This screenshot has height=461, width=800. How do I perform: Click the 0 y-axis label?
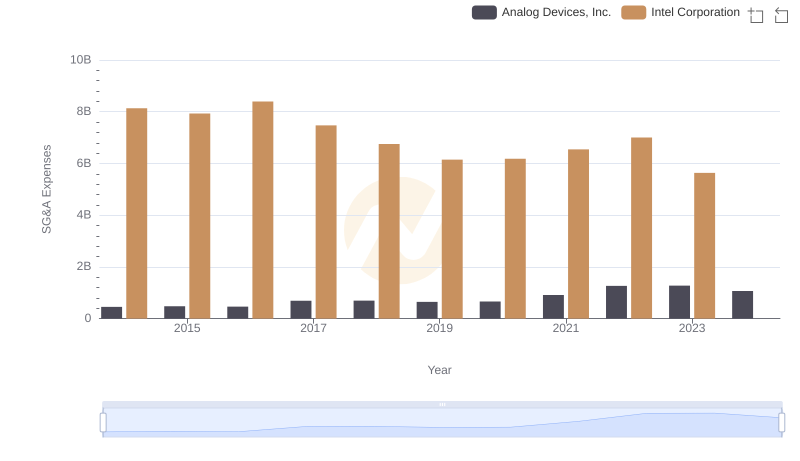click(x=88, y=318)
